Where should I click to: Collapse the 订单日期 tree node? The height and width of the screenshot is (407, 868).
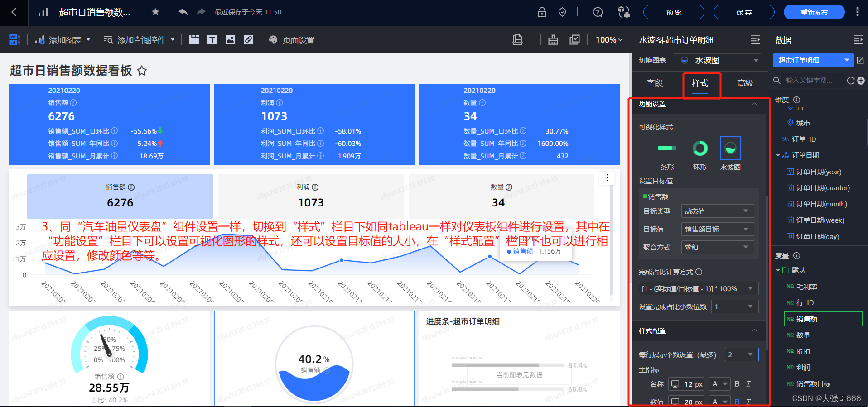pos(778,155)
